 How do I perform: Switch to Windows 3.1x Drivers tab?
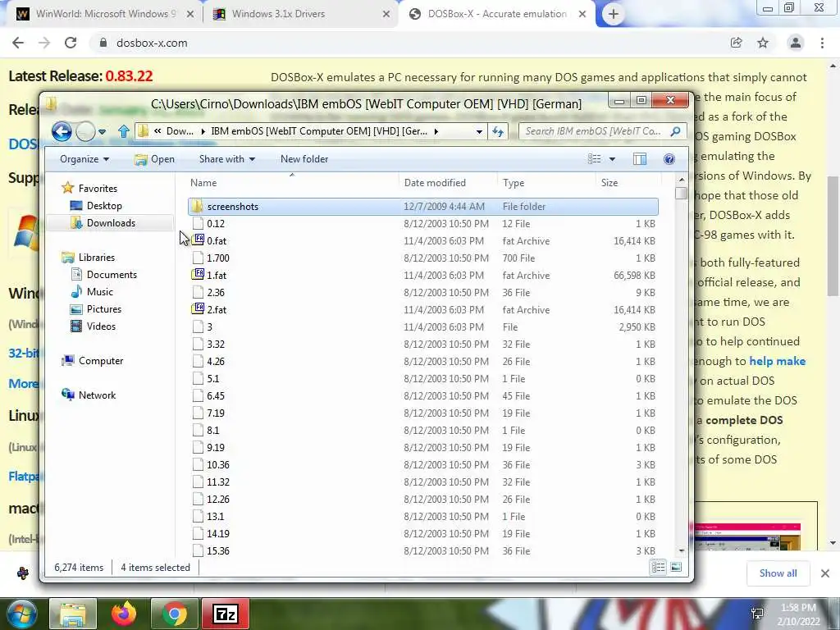coord(300,14)
